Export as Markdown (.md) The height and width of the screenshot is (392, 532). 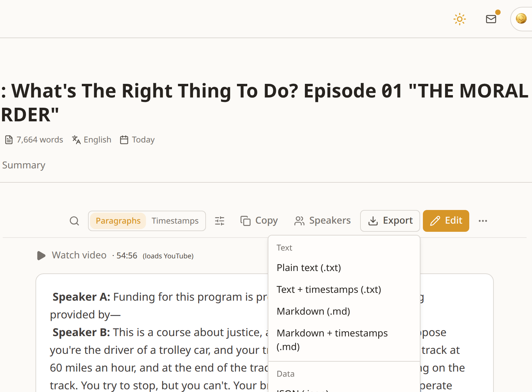[344, 312]
